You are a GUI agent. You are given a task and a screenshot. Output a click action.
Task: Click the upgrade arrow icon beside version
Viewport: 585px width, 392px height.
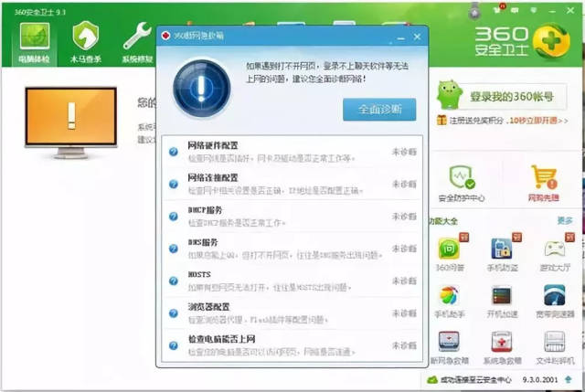(569, 380)
